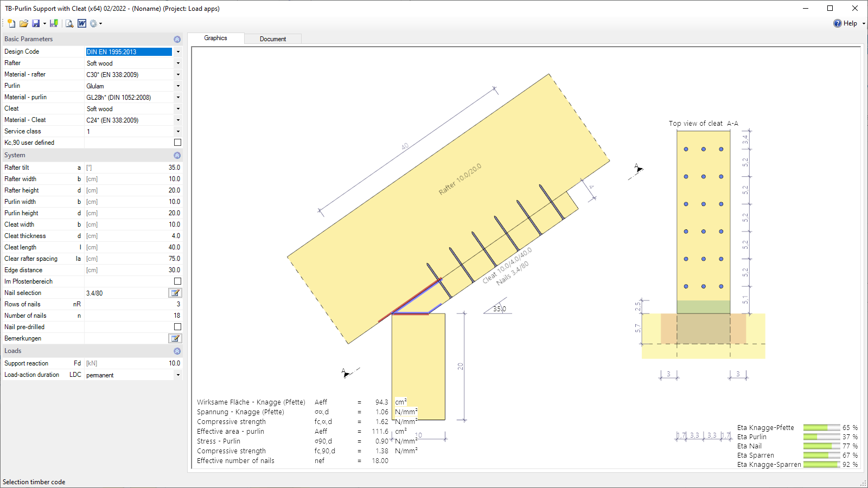Screen dimensions: 868x488
Task: Open the Material - Cleat dropdown
Action: tap(178, 120)
